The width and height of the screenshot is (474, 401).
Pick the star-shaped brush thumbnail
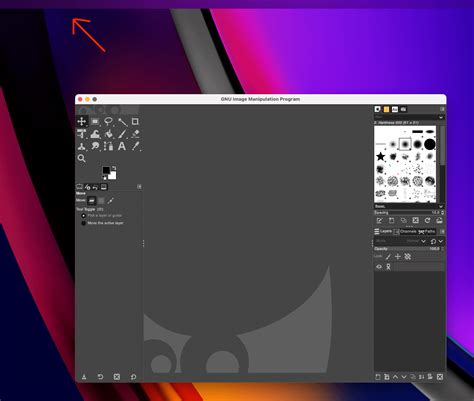[381, 156]
